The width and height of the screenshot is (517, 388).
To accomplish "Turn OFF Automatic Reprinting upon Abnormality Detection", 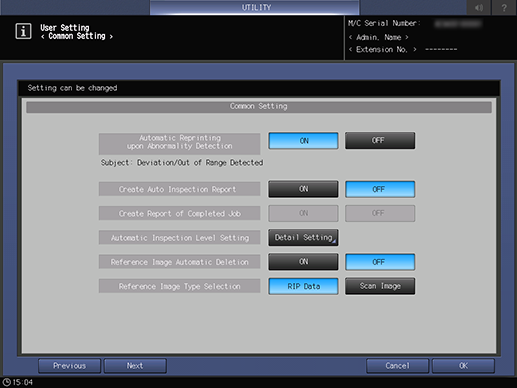I will (x=380, y=141).
